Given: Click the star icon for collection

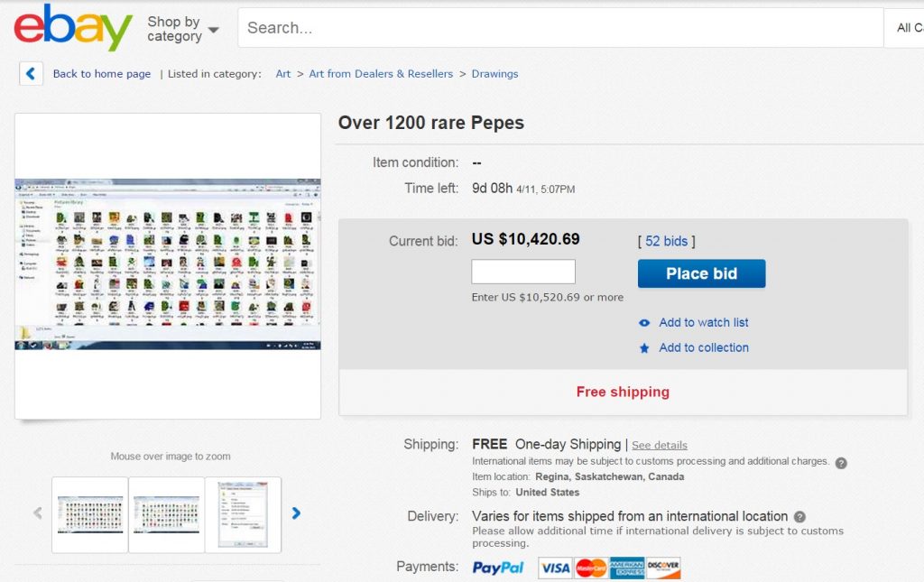Looking at the screenshot, I should click(x=644, y=348).
